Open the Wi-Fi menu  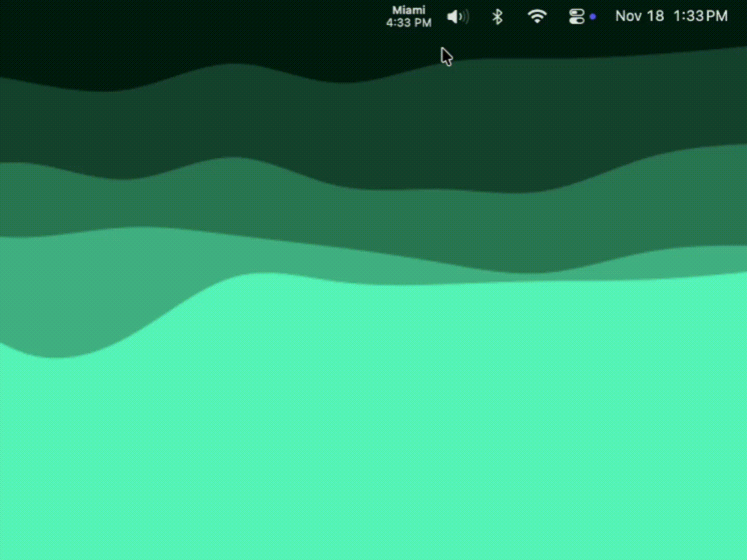click(537, 17)
